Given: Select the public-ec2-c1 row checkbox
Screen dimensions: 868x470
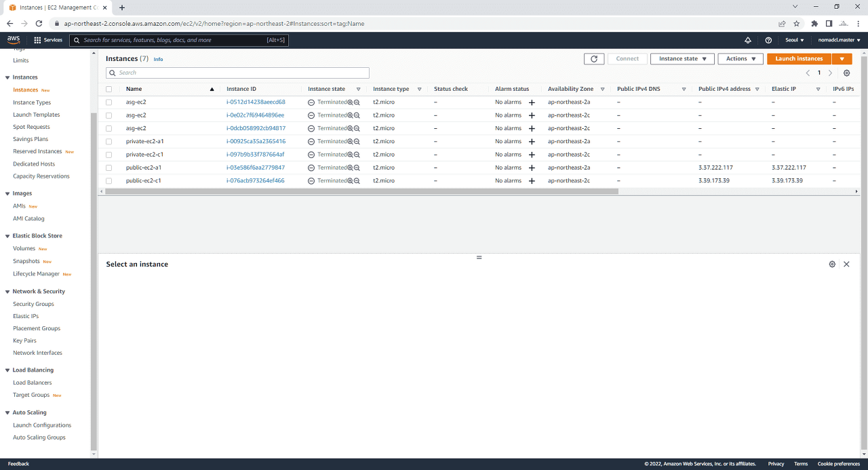Looking at the screenshot, I should [x=108, y=181].
